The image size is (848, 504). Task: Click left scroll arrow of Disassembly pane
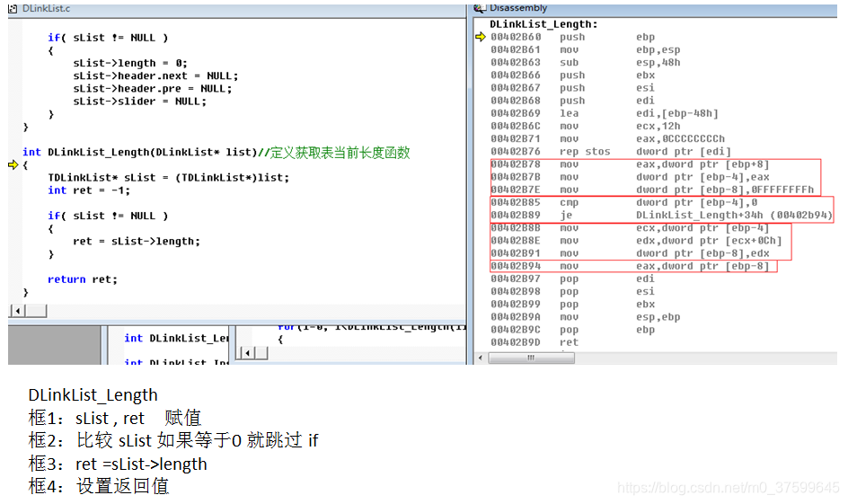tap(481, 358)
